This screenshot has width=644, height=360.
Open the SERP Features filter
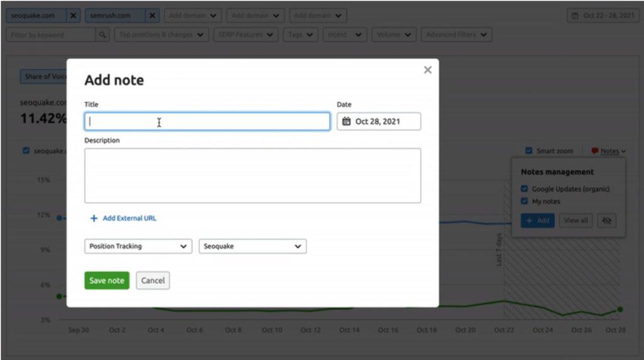[246, 35]
